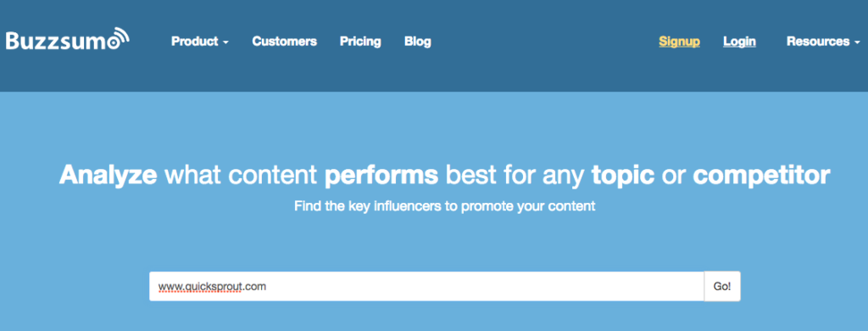This screenshot has height=331, width=868.
Task: Focus the search field containing www.quicksprout.com
Action: [x=426, y=286]
